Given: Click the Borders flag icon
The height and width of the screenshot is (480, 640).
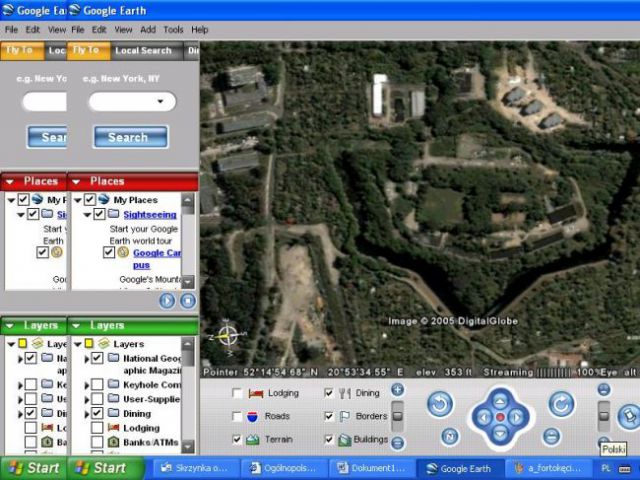Looking at the screenshot, I should click(x=345, y=416).
